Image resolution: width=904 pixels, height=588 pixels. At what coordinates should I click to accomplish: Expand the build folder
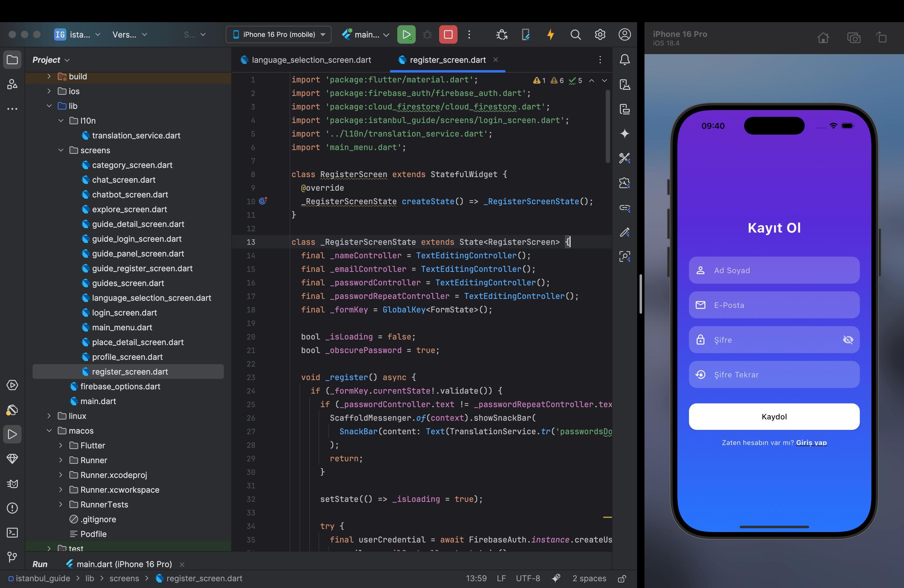[49, 76]
